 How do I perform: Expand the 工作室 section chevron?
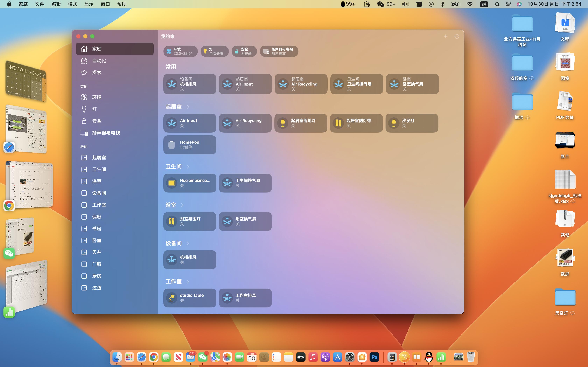tap(188, 282)
